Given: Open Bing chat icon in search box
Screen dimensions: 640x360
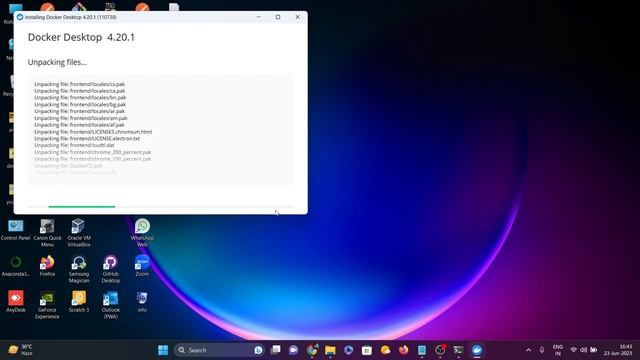Looking at the screenshot, I should coord(258,350).
